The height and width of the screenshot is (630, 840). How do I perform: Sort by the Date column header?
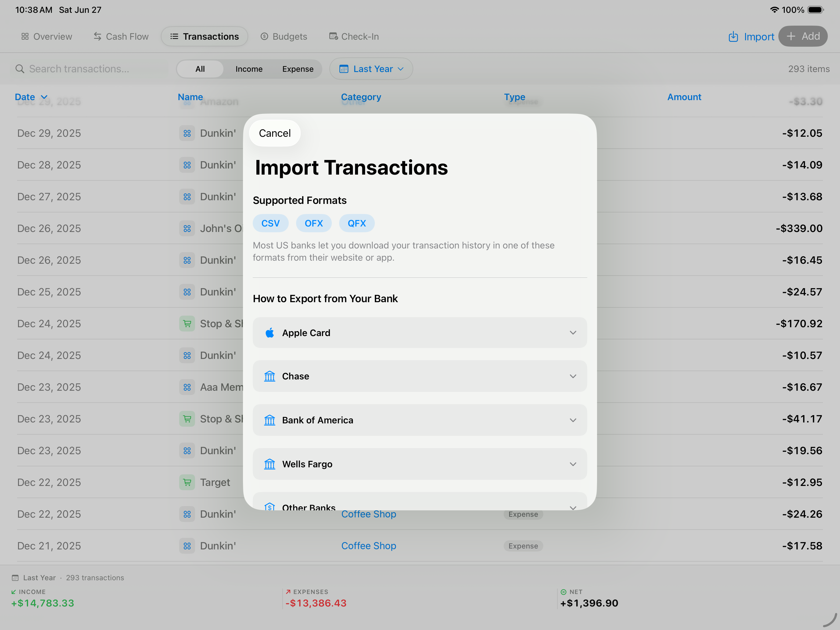click(31, 97)
